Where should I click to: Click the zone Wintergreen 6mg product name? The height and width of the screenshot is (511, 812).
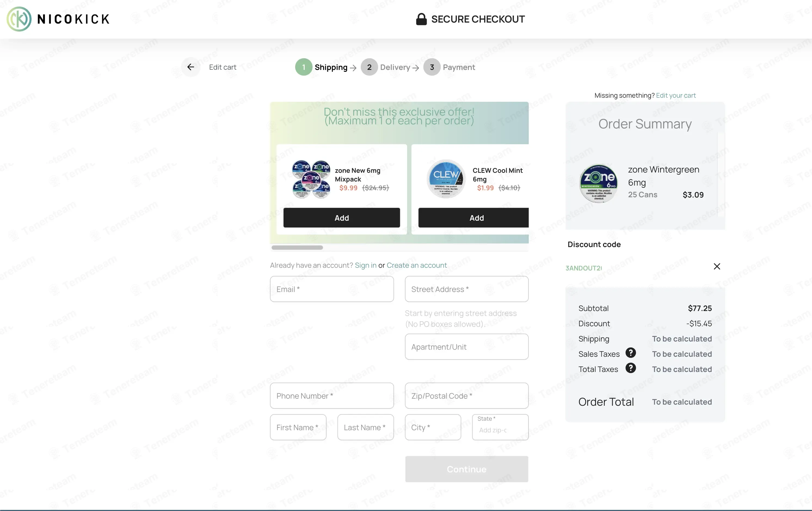point(664,176)
